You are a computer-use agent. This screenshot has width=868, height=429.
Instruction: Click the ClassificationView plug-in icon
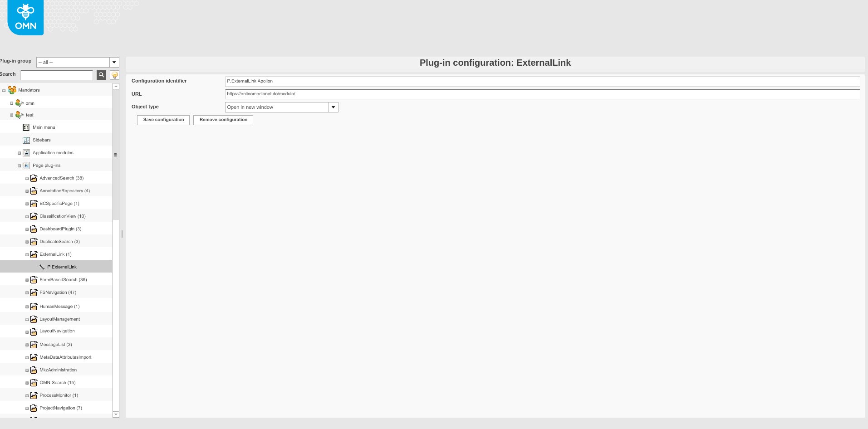pyautogui.click(x=34, y=216)
